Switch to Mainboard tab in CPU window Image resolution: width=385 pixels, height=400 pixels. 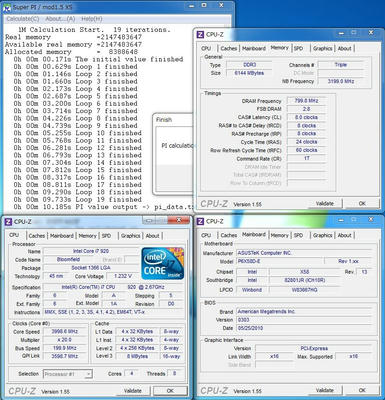pos(62,236)
